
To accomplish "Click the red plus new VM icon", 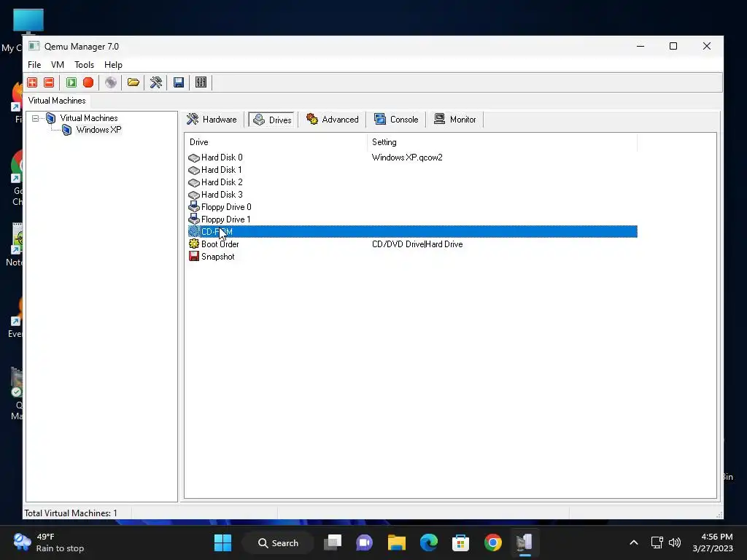I will click(32, 82).
